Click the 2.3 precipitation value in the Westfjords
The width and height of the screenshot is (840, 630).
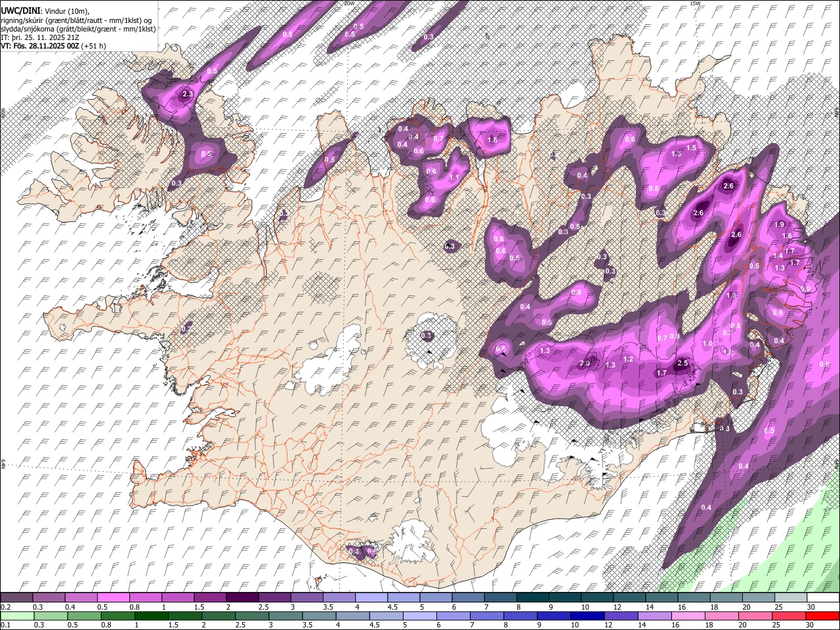tap(188, 94)
